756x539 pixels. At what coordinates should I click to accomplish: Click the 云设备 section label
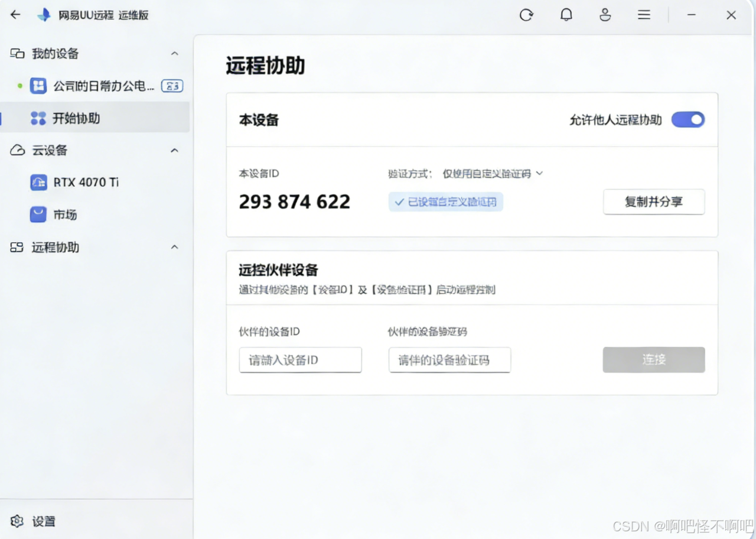coord(50,151)
